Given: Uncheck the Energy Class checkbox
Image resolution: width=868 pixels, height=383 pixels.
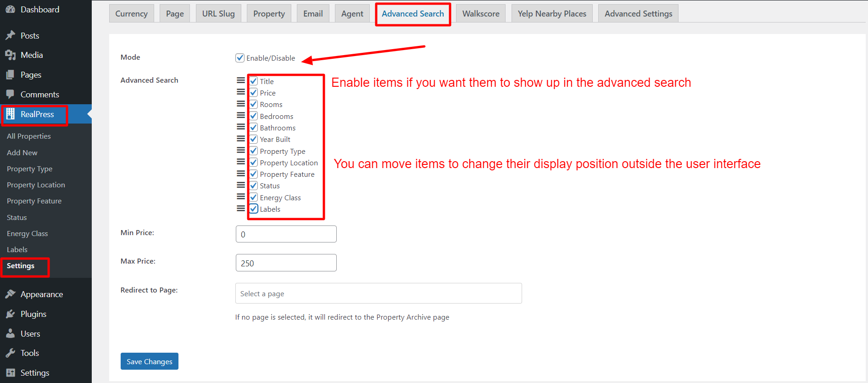Looking at the screenshot, I should point(254,197).
